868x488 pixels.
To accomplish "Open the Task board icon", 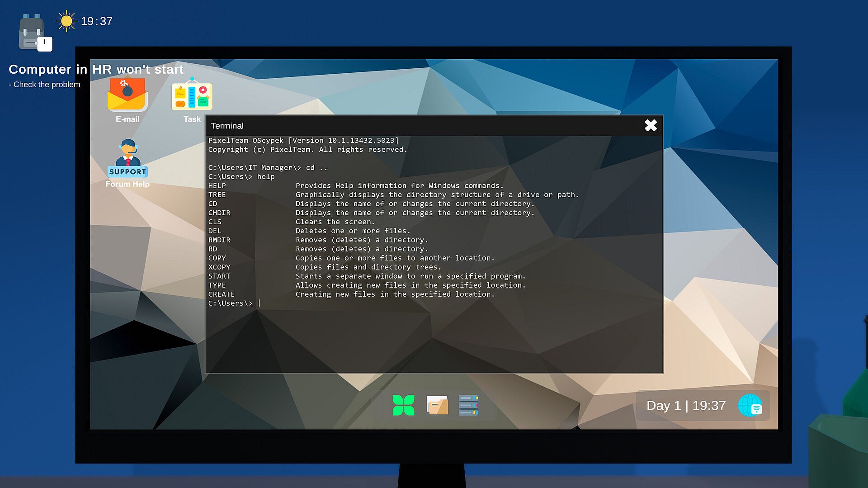I will pyautogui.click(x=192, y=96).
